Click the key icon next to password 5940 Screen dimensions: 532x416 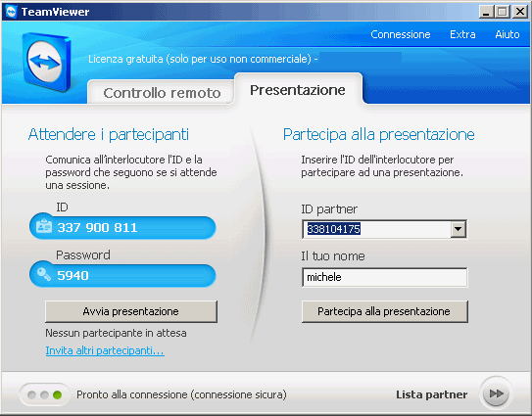coord(44,274)
